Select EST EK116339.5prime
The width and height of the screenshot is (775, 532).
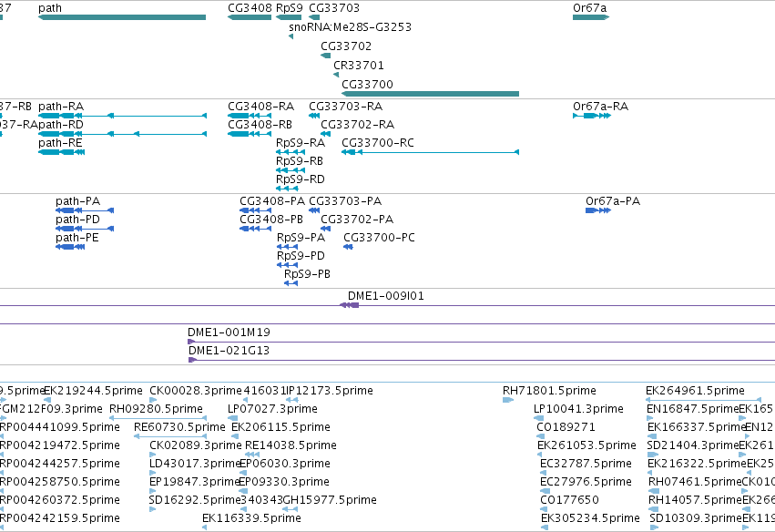click(x=251, y=518)
